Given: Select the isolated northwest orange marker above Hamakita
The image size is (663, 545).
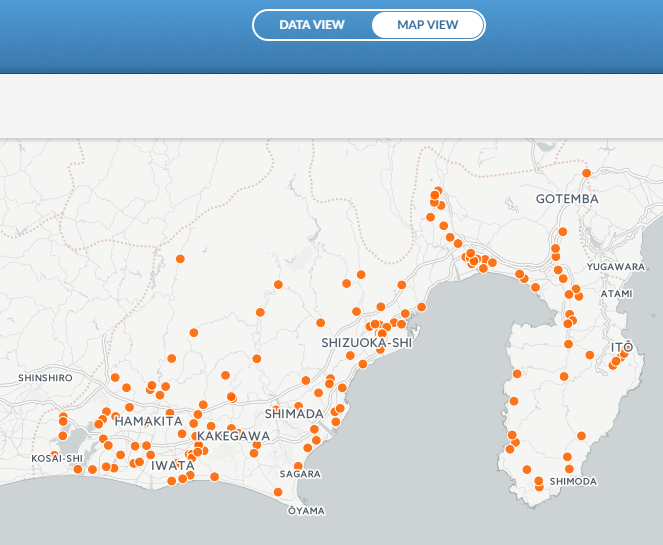Looking at the screenshot, I should pos(180,259).
